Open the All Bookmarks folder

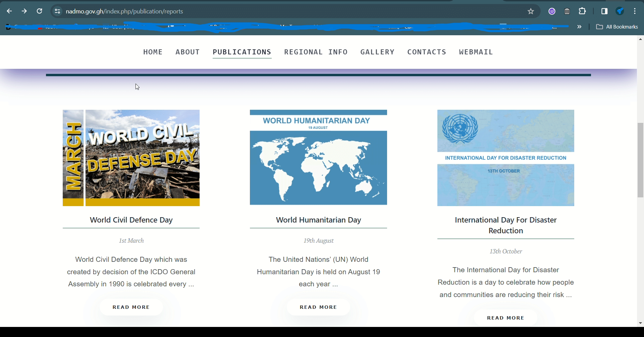coord(617,27)
